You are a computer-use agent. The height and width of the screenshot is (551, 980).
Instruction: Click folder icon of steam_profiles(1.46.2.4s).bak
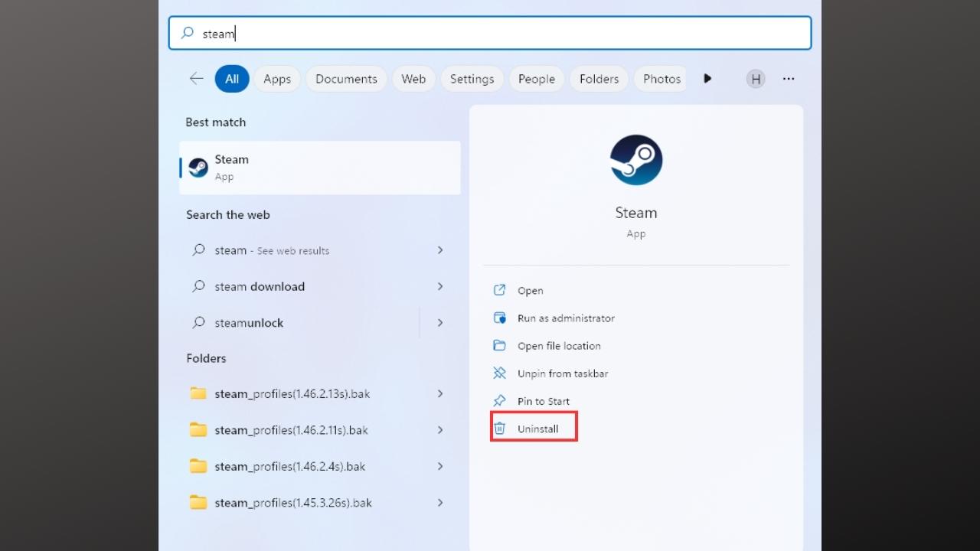(198, 466)
